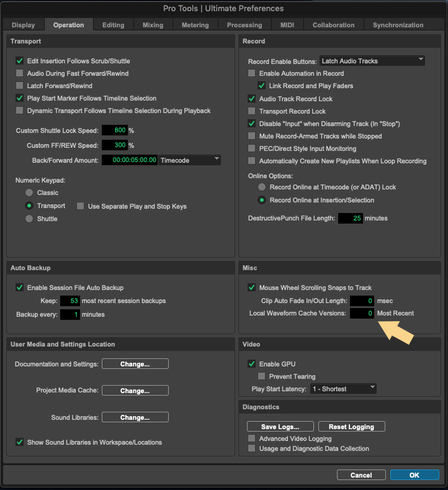This screenshot has height=490, width=448.
Task: Edit DestructivePunch File Length minutes field
Action: pos(351,218)
